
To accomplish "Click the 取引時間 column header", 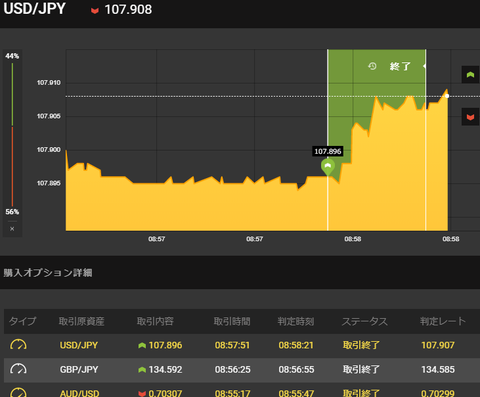I will click(232, 321).
